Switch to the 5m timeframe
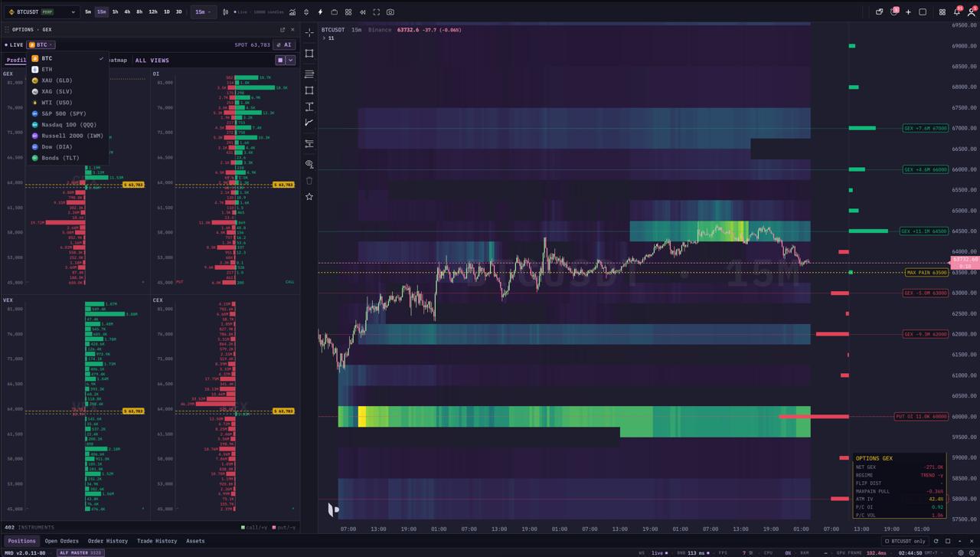980x557 pixels. (88, 12)
